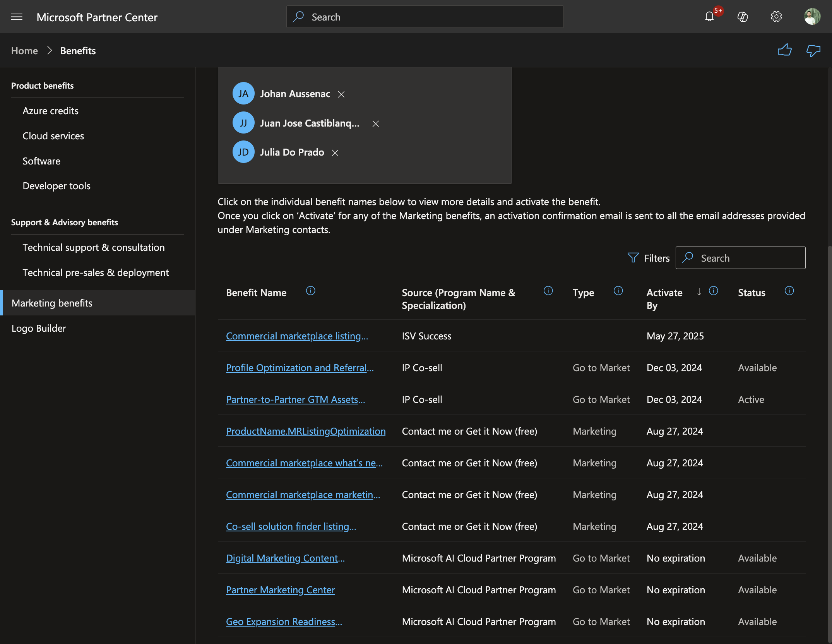Open Commercial marketplace what's ne... link
The image size is (832, 644).
click(x=304, y=463)
